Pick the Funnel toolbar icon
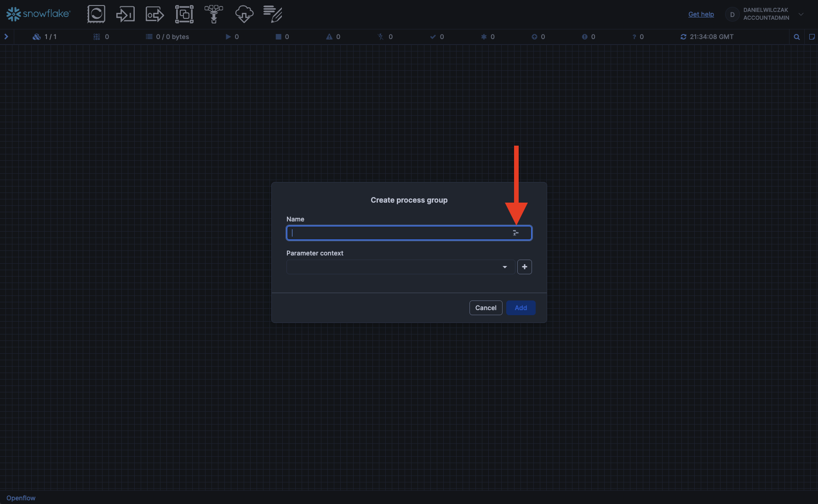The height and width of the screenshot is (504, 818). click(x=214, y=14)
